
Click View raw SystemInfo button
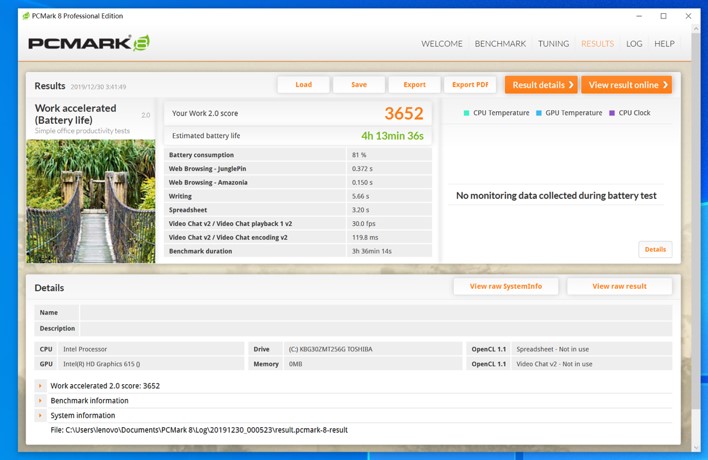(506, 286)
